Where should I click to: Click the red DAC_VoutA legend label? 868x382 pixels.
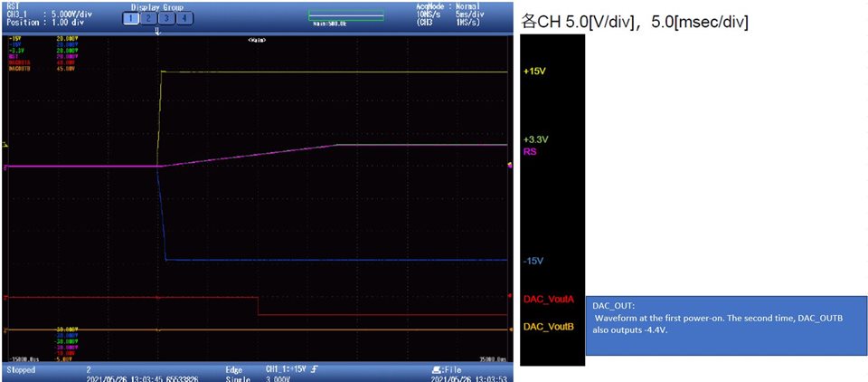549,300
